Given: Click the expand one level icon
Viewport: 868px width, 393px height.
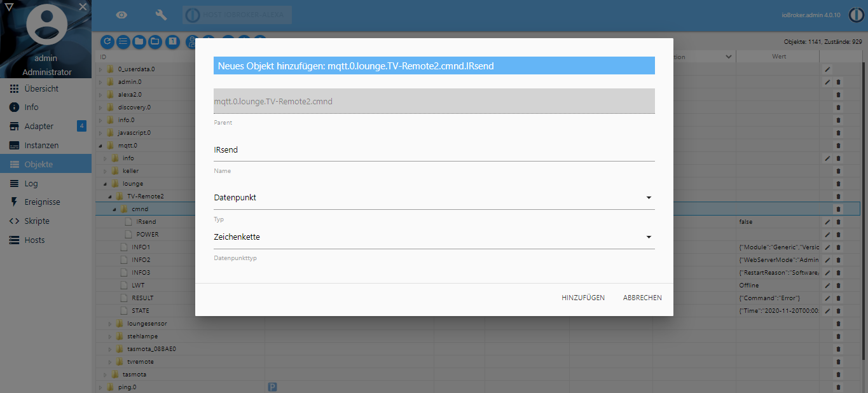Looking at the screenshot, I should coord(172,42).
